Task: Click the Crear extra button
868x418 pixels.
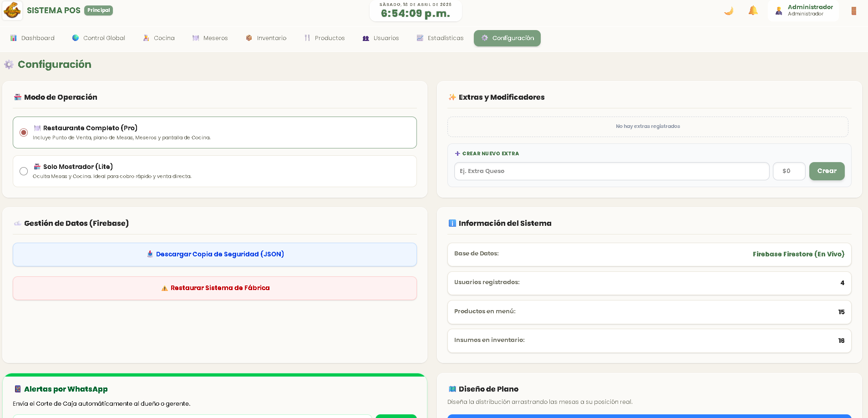Action: click(827, 171)
